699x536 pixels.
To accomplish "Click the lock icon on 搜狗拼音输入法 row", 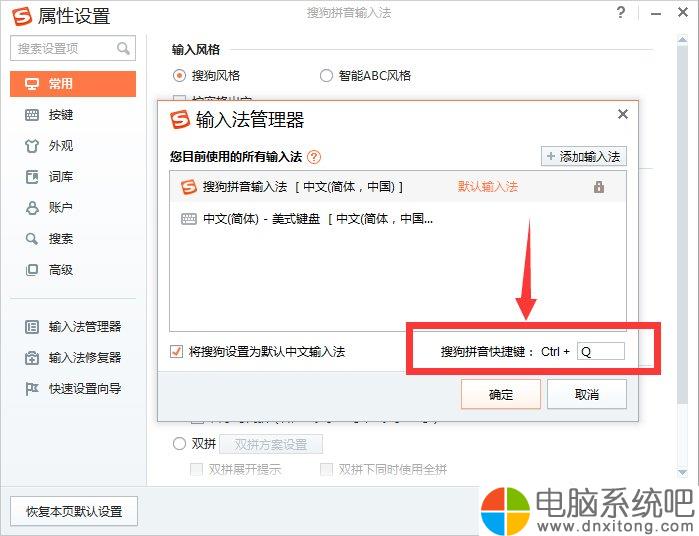I will 599,187.
